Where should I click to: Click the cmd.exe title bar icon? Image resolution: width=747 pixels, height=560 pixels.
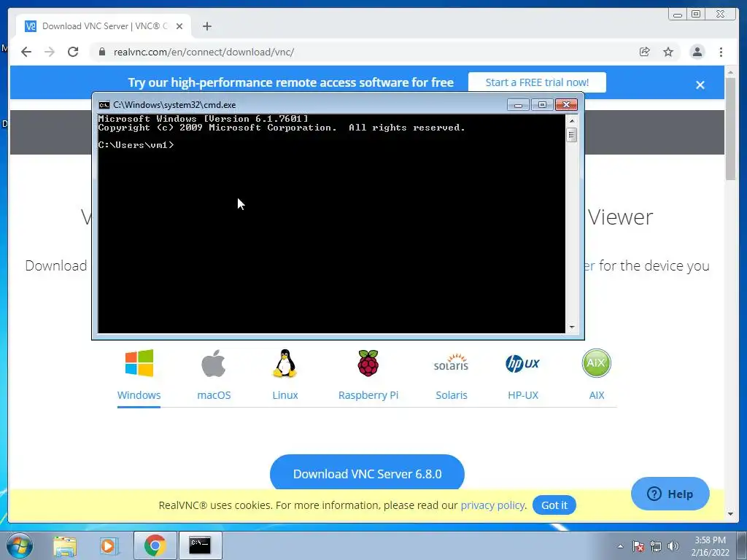click(104, 105)
